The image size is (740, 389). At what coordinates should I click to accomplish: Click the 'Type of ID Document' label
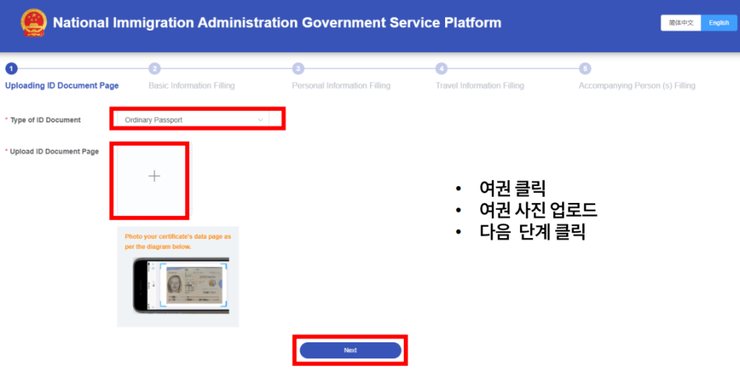45,120
